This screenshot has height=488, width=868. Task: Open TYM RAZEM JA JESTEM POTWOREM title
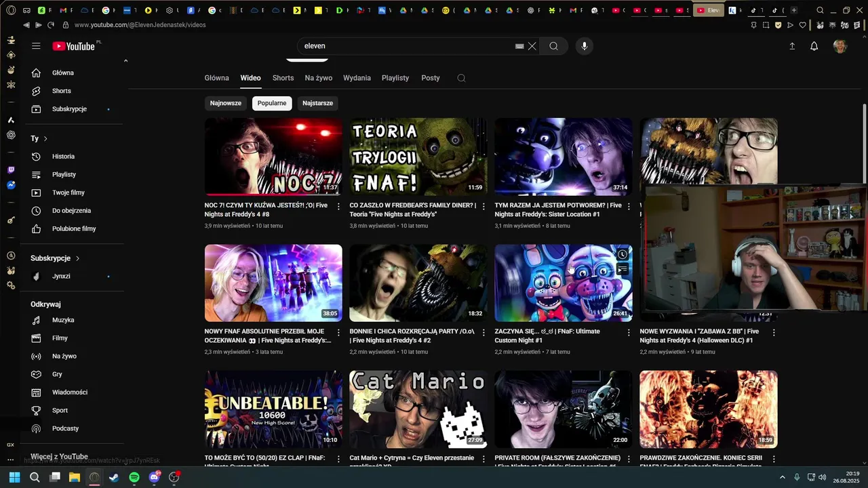[x=558, y=209]
